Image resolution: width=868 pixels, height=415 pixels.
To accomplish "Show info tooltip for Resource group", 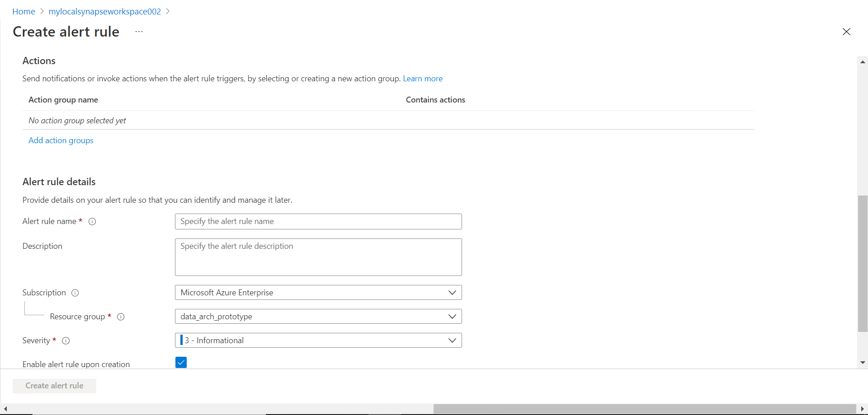I will 121,317.
